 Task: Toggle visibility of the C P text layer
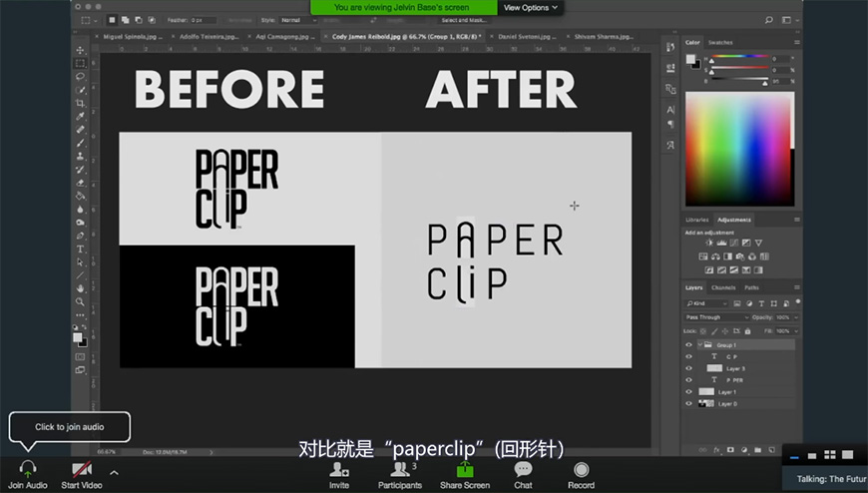pos(688,356)
